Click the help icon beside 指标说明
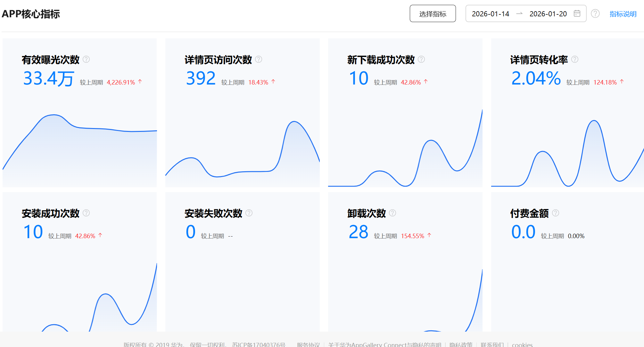 [595, 13]
